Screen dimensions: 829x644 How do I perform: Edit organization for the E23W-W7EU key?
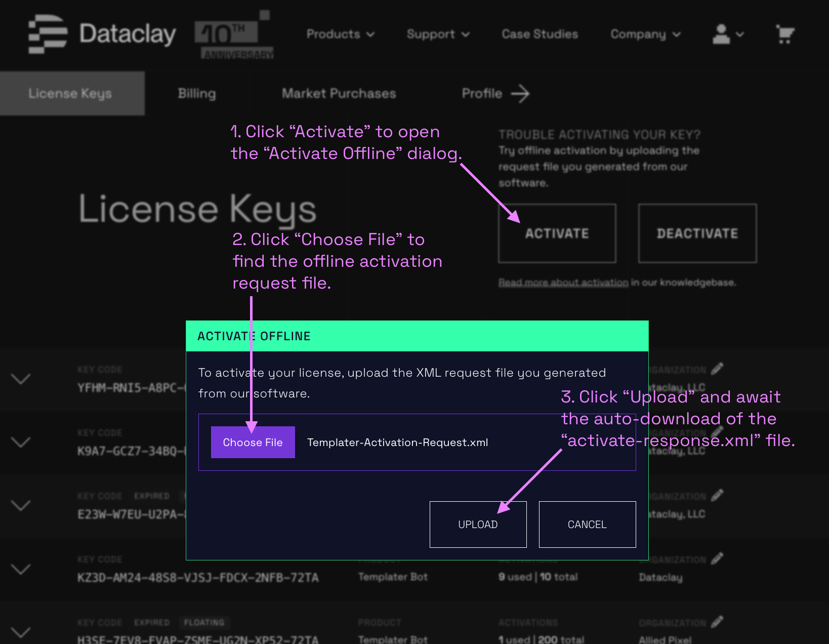point(717,496)
